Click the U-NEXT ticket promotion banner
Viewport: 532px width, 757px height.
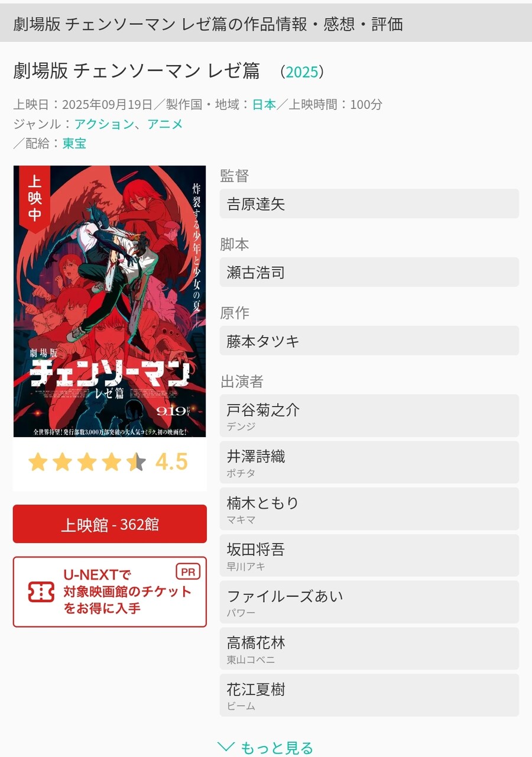coord(110,591)
